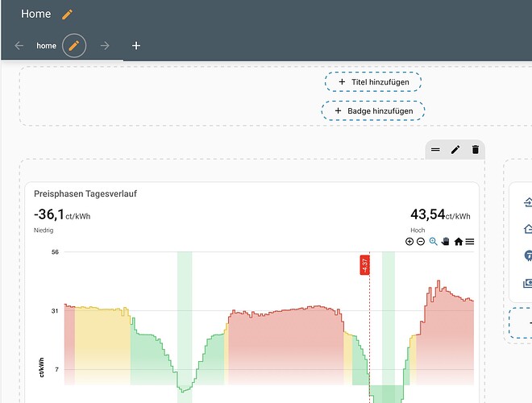This screenshot has height=403, width=532.
Task: Click the 56 y-axis label
Action: coord(55,252)
